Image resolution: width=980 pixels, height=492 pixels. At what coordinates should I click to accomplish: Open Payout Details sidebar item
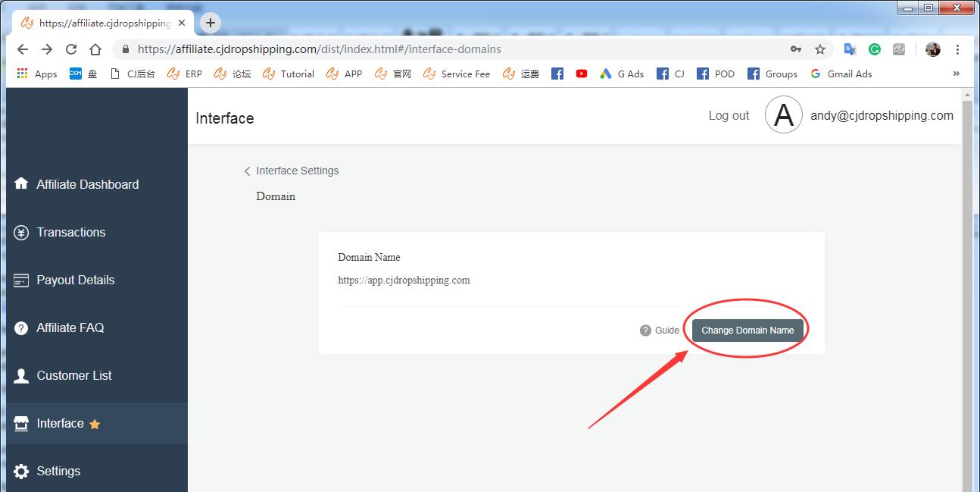75,280
